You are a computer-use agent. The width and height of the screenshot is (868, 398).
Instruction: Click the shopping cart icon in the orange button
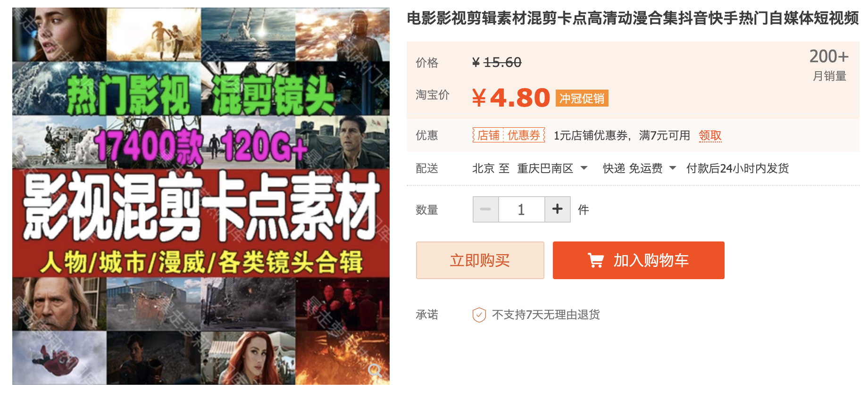click(x=596, y=260)
